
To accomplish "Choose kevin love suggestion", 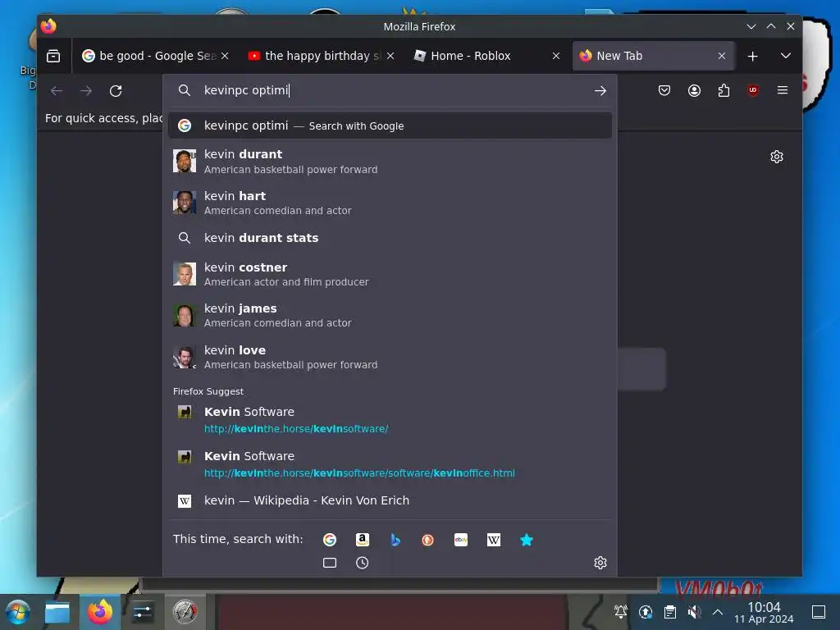I will point(390,357).
